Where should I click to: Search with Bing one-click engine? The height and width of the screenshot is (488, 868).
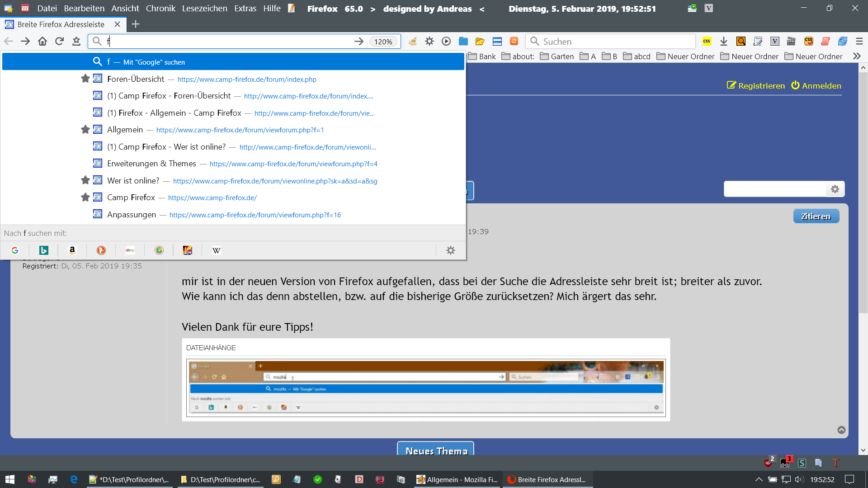pyautogui.click(x=44, y=250)
